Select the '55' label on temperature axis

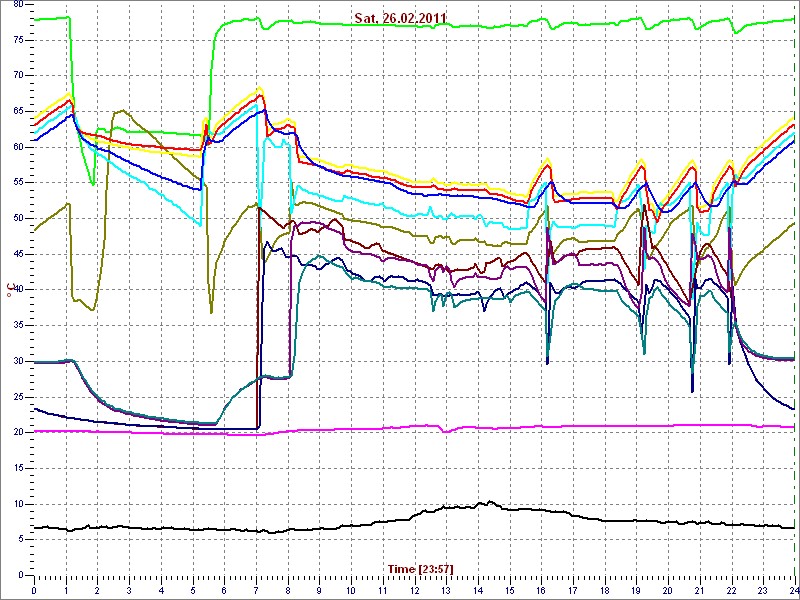17,183
